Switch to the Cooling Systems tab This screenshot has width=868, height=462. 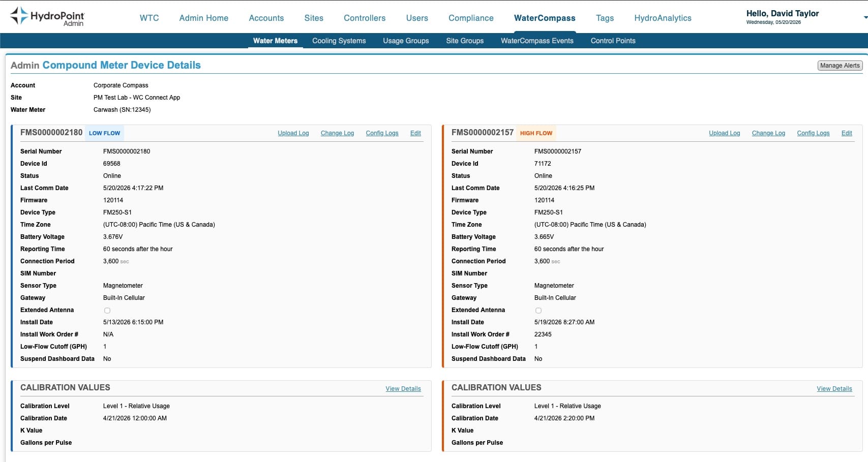pyautogui.click(x=339, y=41)
